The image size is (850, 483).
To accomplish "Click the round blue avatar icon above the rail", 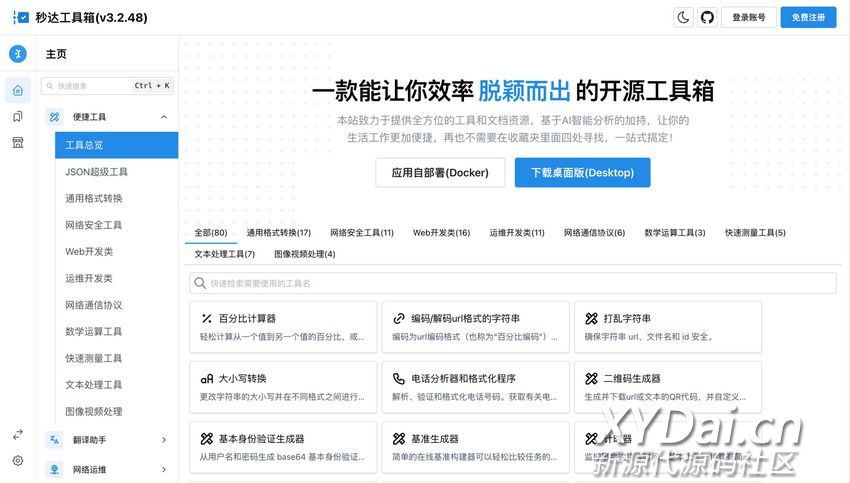I will pyautogui.click(x=17, y=54).
